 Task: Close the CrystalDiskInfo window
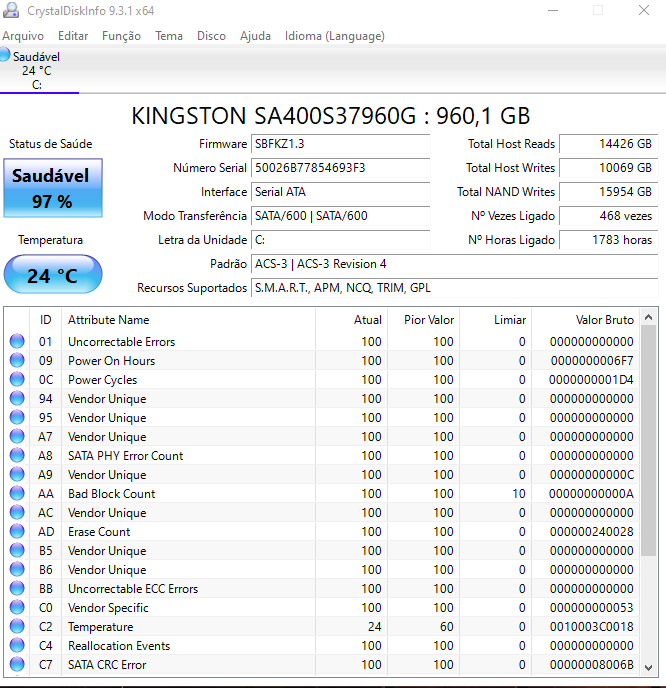coord(644,10)
